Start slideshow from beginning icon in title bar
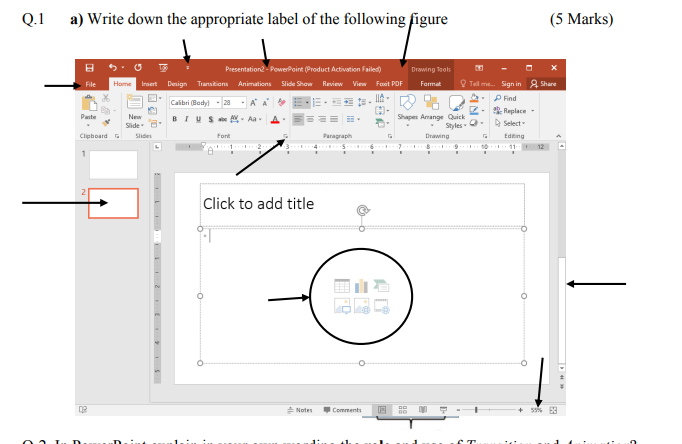This screenshot has height=444, width=682. point(163,68)
